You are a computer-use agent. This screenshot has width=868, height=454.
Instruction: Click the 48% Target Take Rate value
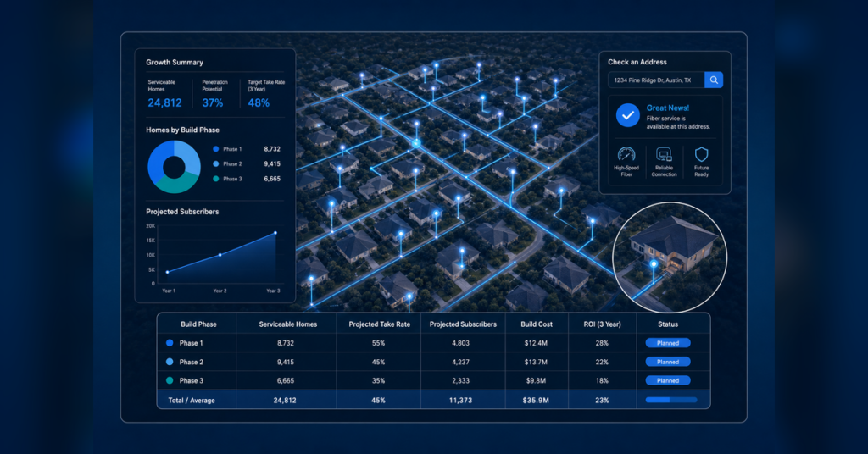click(259, 102)
